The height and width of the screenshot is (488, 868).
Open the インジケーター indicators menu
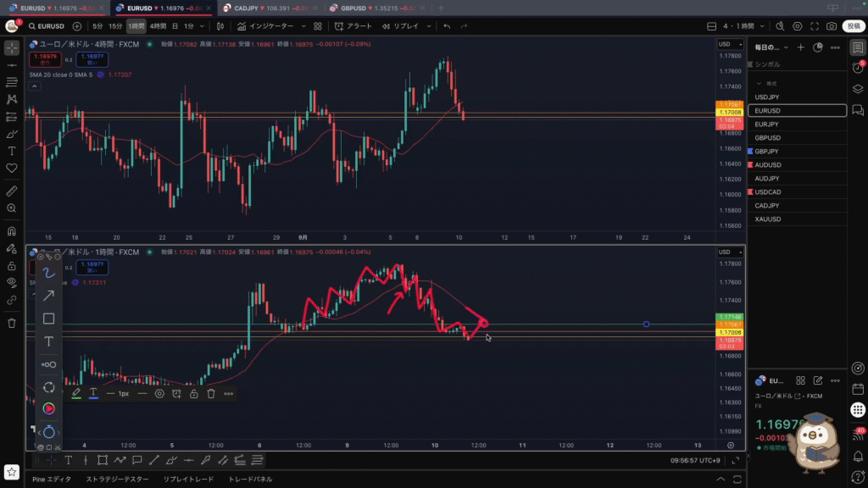tap(266, 26)
